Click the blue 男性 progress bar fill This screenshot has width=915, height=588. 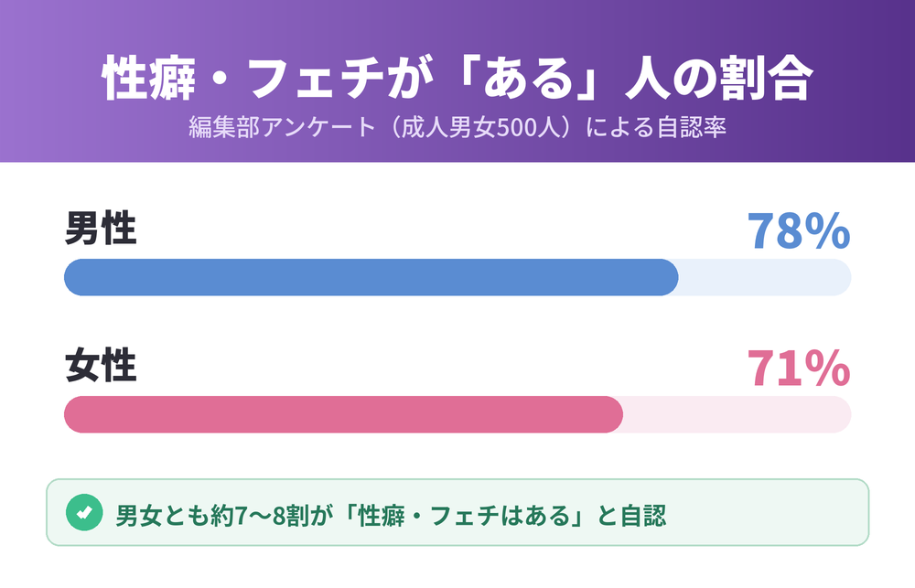pos(371,277)
